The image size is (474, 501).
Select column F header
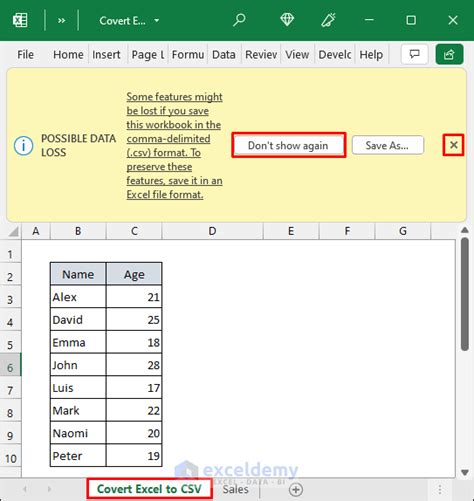pyautogui.click(x=347, y=231)
